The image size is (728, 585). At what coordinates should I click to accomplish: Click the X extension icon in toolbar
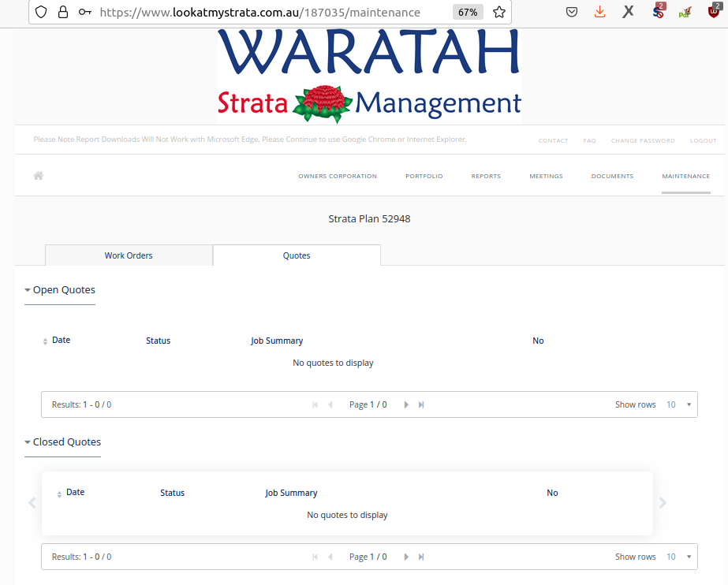click(x=628, y=12)
